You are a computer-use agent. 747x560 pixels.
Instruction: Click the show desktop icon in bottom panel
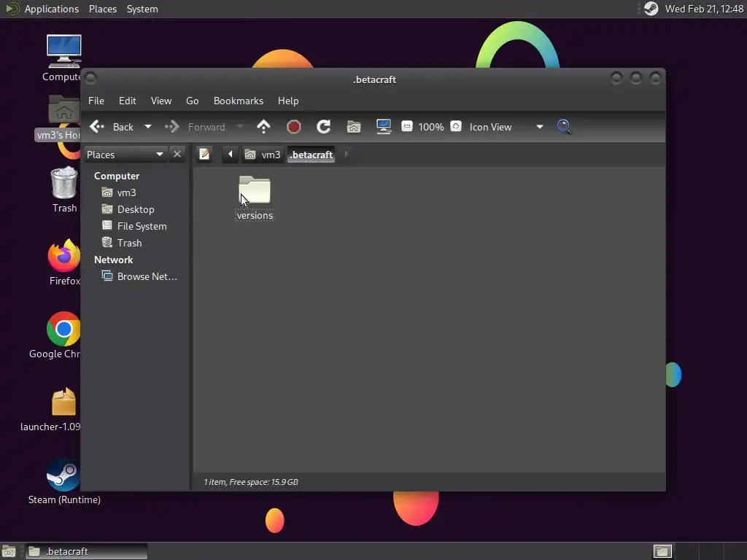pos(9,551)
